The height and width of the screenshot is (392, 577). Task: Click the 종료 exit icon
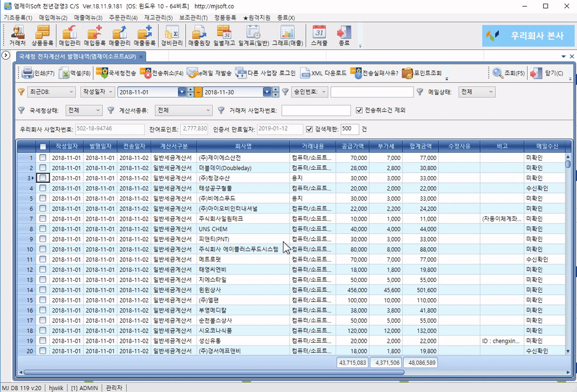[x=344, y=35]
